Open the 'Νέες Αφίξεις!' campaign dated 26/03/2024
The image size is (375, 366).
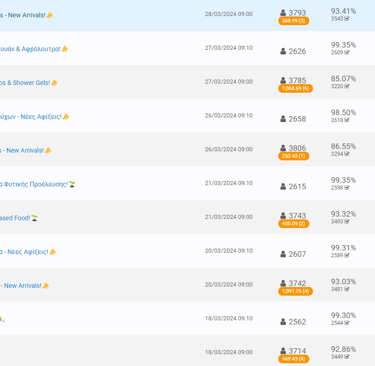(x=34, y=117)
